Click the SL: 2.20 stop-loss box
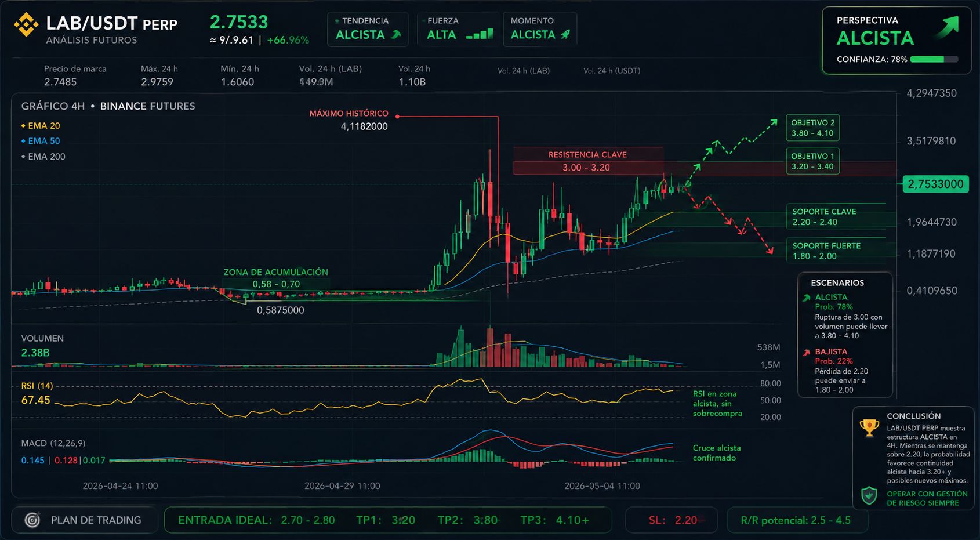The image size is (980, 540). [672, 520]
